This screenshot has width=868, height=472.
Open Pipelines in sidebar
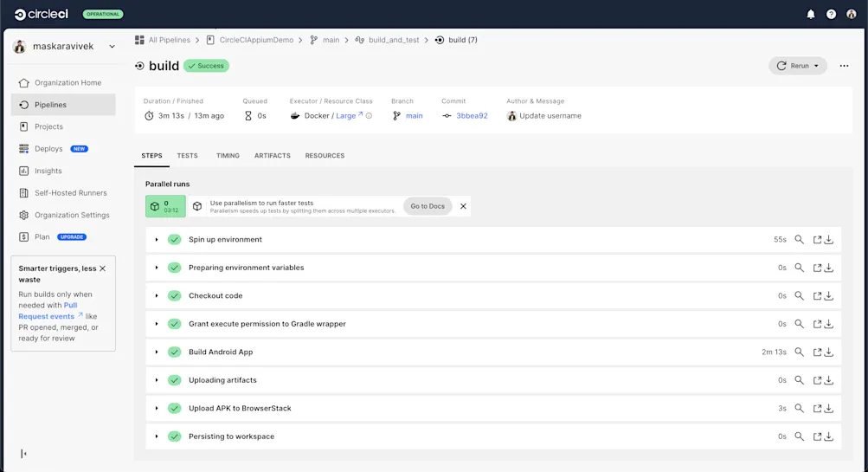[x=63, y=105]
